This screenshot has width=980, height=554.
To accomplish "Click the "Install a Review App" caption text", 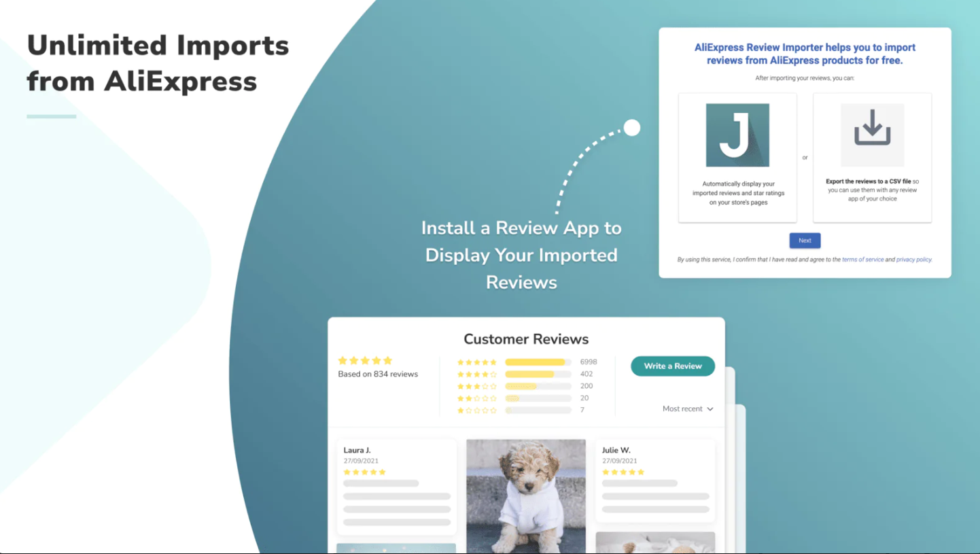I will [x=521, y=255].
